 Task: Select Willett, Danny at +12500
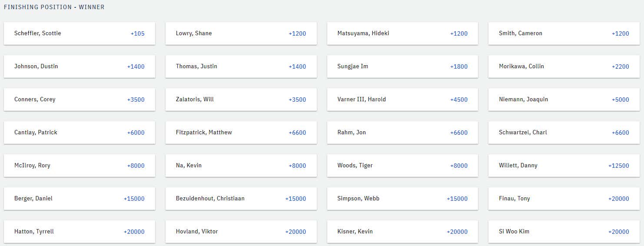pos(564,166)
